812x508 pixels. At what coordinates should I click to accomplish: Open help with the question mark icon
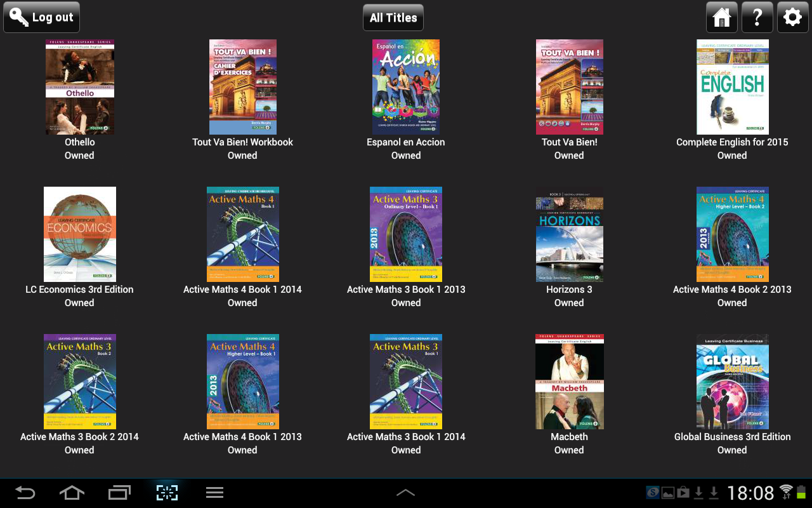click(x=757, y=18)
